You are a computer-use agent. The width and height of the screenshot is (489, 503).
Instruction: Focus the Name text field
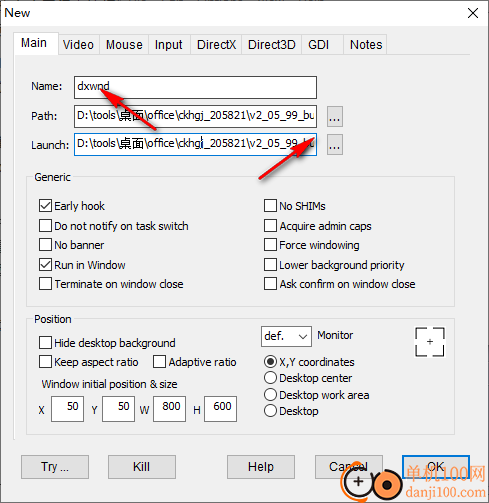click(195, 87)
